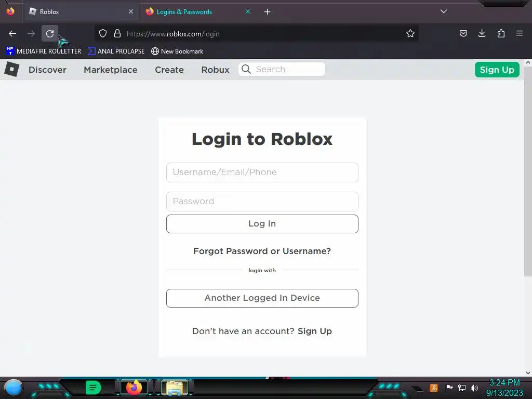Open the Extensions puzzle icon

click(x=501, y=33)
